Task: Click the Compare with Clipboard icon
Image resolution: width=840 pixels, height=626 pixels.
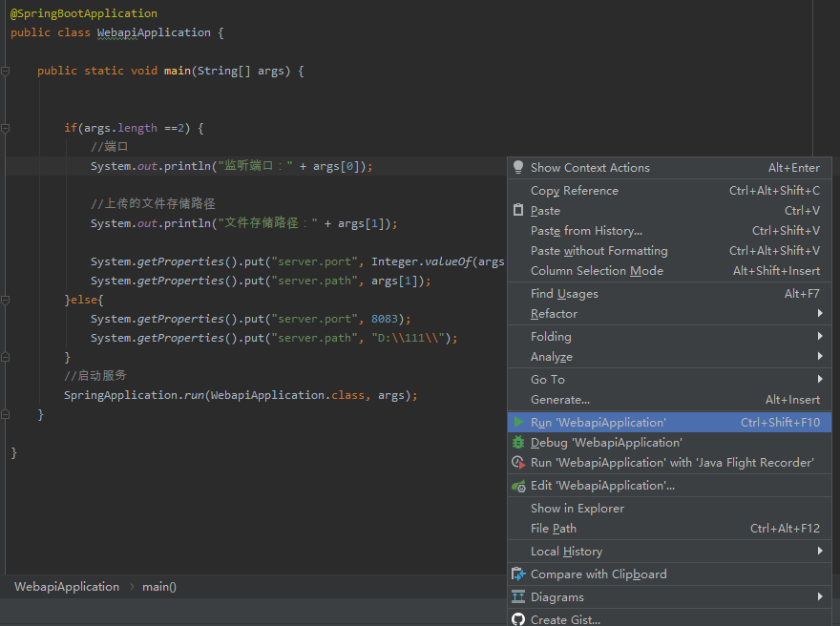Action: 518,574
